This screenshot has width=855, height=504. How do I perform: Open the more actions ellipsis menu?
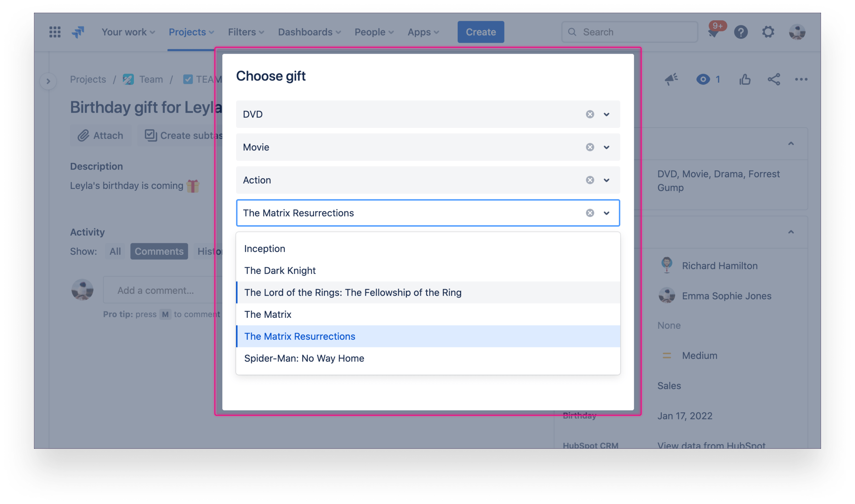point(801,79)
